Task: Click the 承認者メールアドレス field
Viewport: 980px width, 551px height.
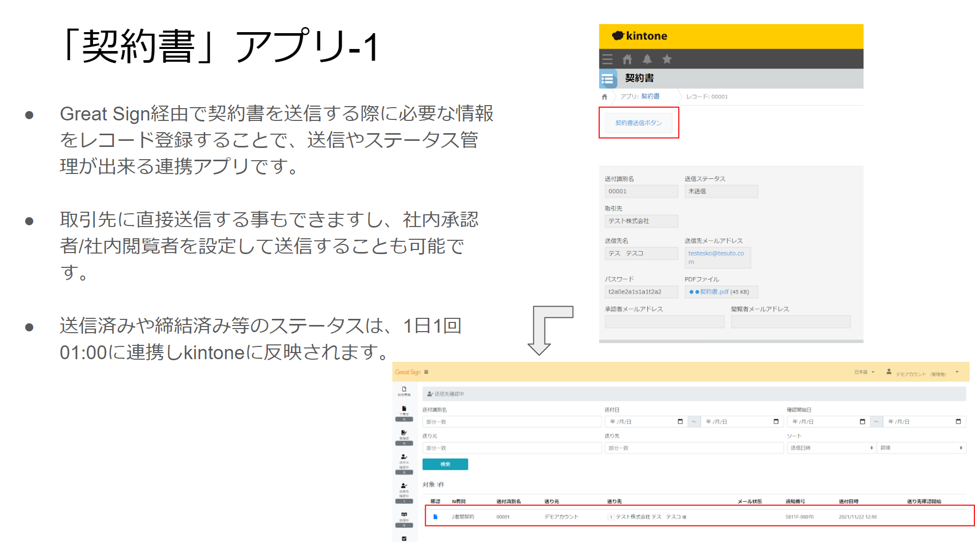Action: click(665, 321)
